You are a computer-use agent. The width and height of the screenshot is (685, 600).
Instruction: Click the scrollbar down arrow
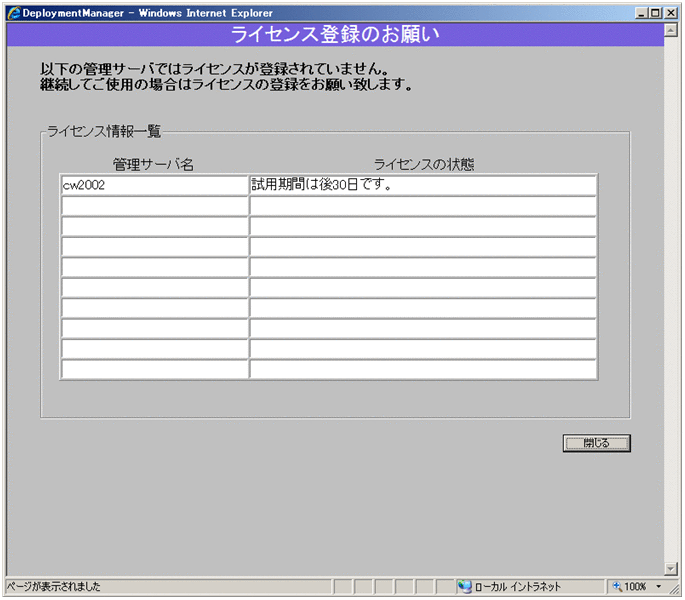click(671, 568)
